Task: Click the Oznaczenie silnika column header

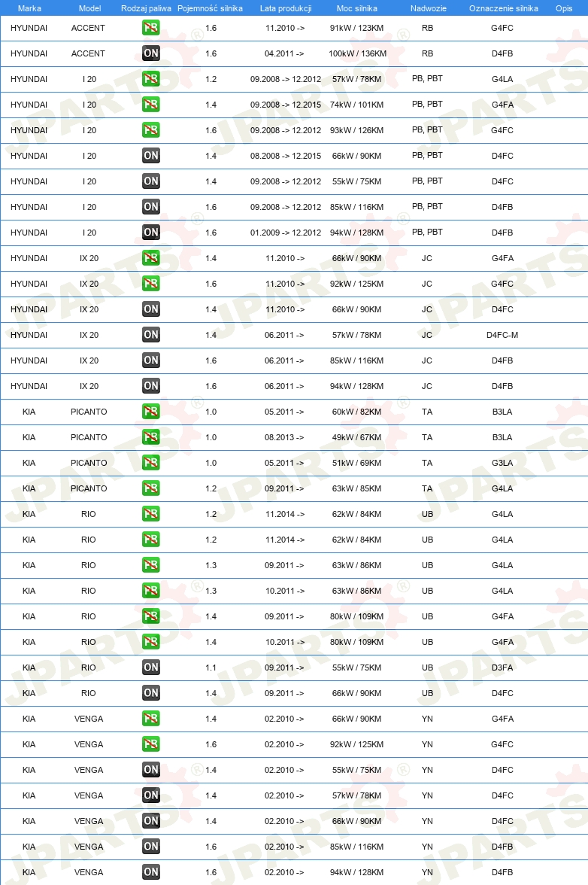Action: [504, 8]
